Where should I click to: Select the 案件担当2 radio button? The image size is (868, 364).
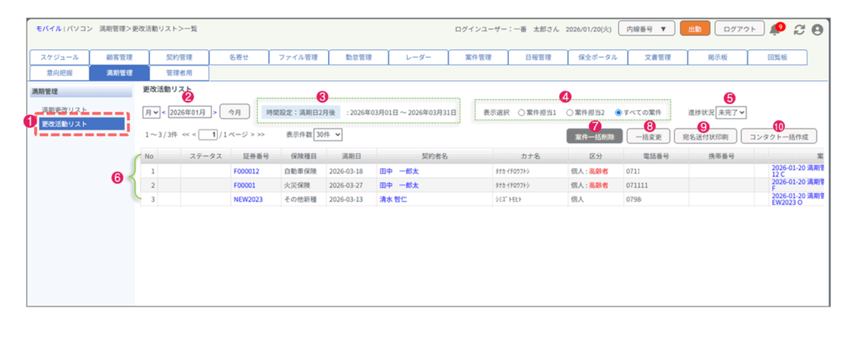click(569, 112)
